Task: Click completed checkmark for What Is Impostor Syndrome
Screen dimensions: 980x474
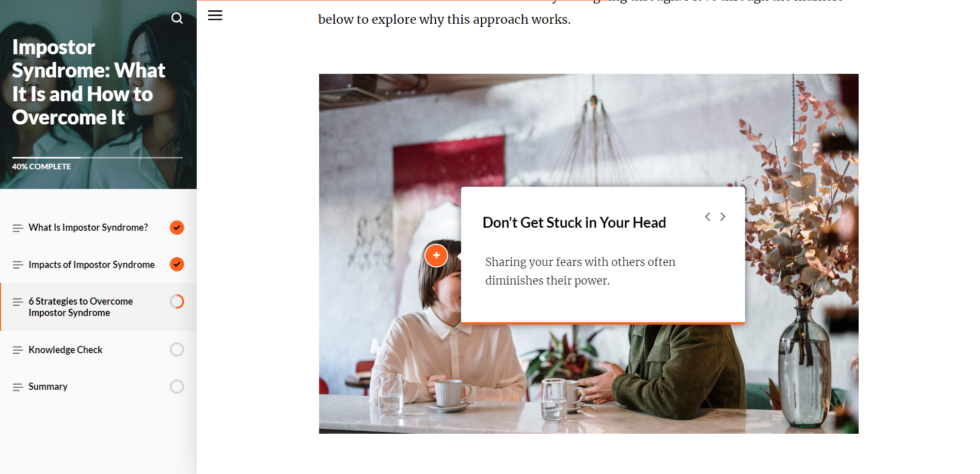Action: [177, 228]
